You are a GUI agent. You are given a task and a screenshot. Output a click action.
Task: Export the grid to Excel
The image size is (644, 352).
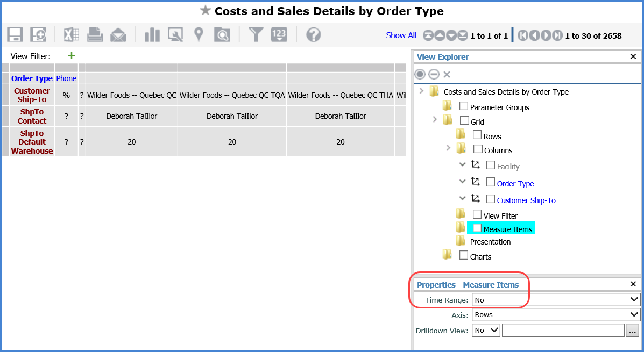point(72,35)
